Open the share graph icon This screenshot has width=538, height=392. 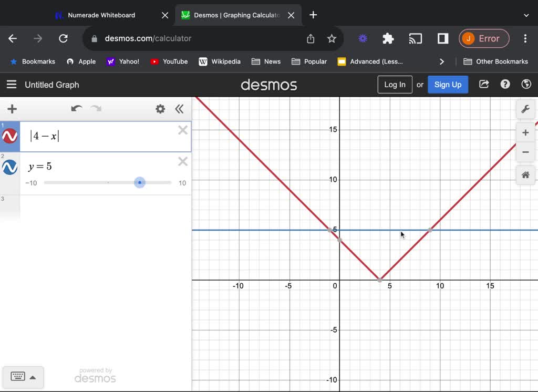point(483,84)
